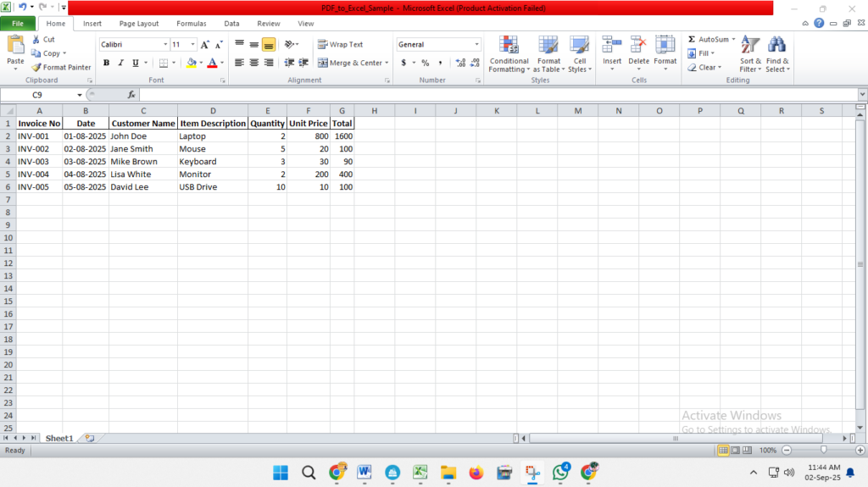Decrease indent in Alignment group

(289, 63)
